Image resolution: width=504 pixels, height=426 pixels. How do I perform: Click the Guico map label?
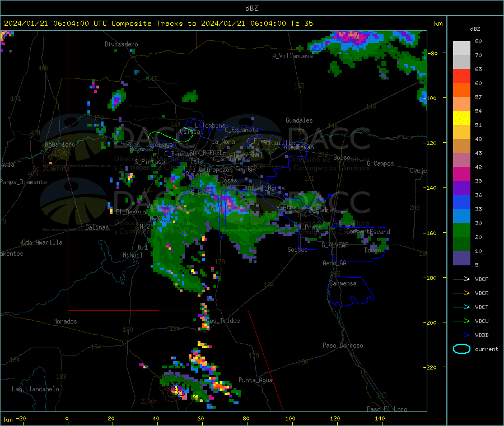(342, 157)
